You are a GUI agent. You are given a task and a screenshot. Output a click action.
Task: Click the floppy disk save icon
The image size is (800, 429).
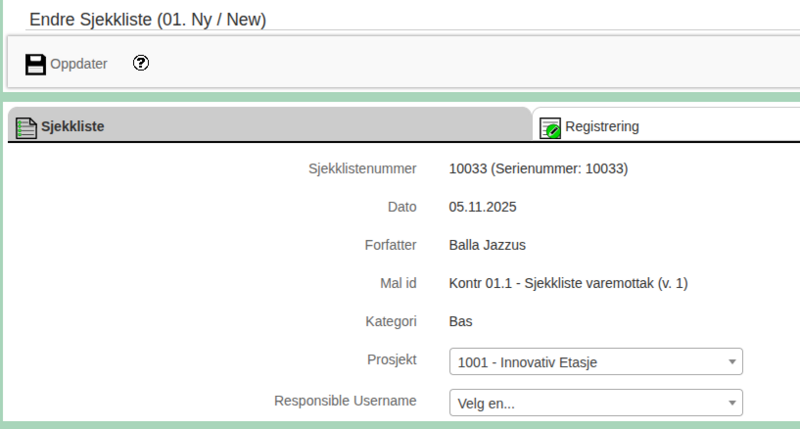click(x=36, y=65)
